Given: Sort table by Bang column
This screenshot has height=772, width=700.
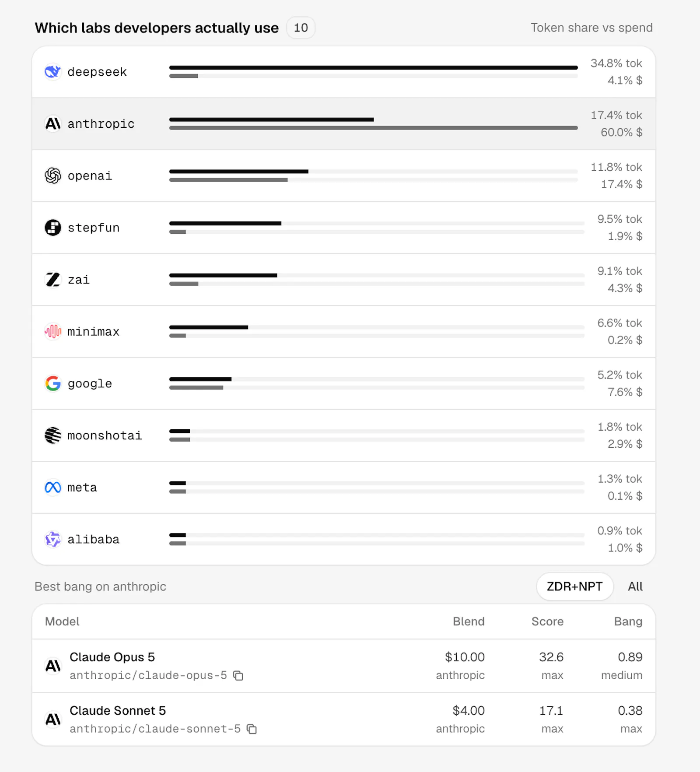Looking at the screenshot, I should [628, 621].
